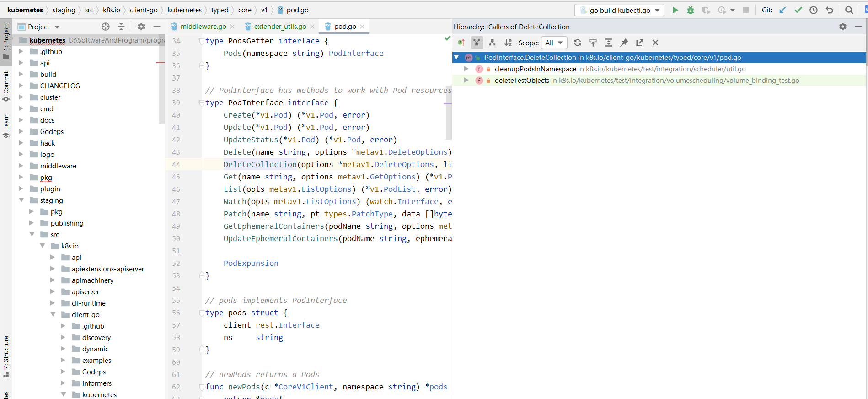Viewport: 868px width, 399px height.
Task: Click the first green icon in the Hierarchy toolbar
Action: point(461,43)
